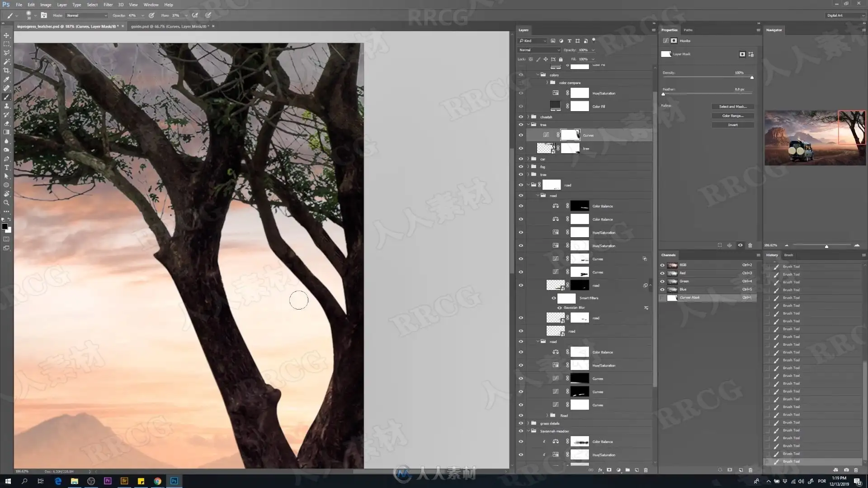Expand the car layer group
Screen dimensions: 868x488
[x=528, y=159]
